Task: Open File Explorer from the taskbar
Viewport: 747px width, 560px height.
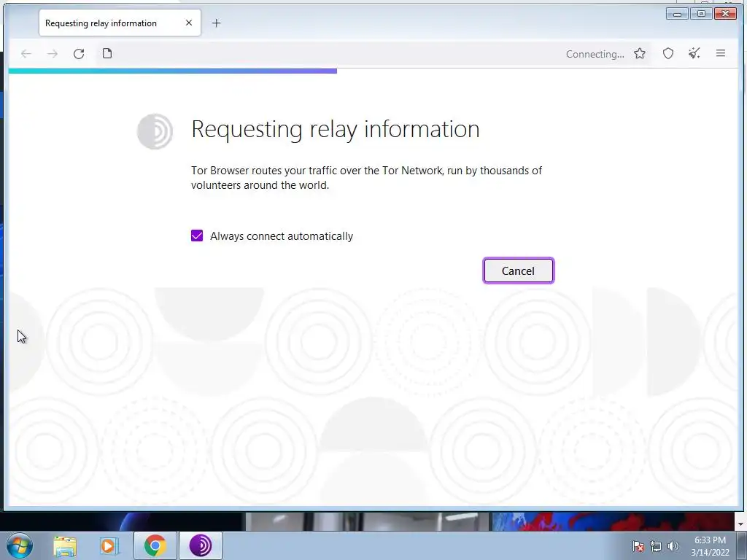Action: tap(65, 545)
